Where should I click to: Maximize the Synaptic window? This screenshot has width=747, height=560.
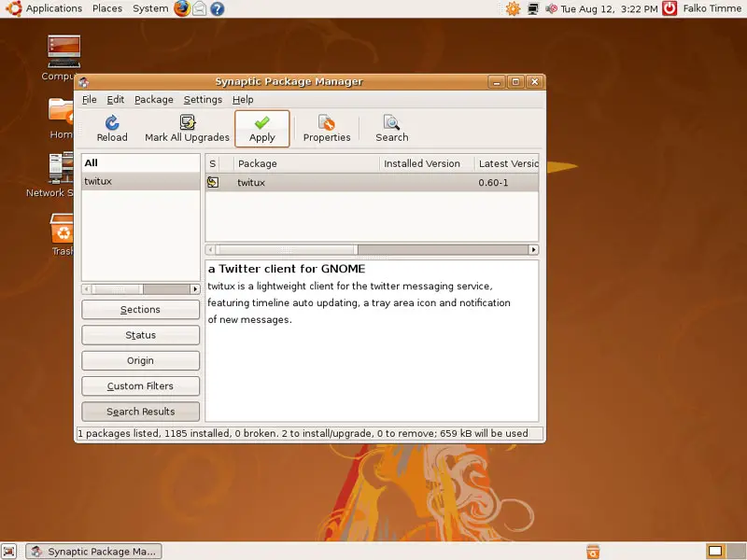click(515, 82)
